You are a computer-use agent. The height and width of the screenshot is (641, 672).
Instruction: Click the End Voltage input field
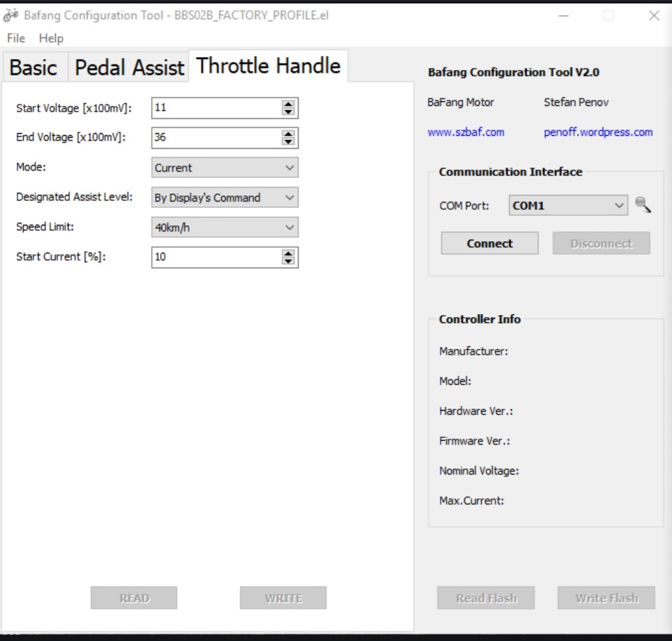(215, 138)
